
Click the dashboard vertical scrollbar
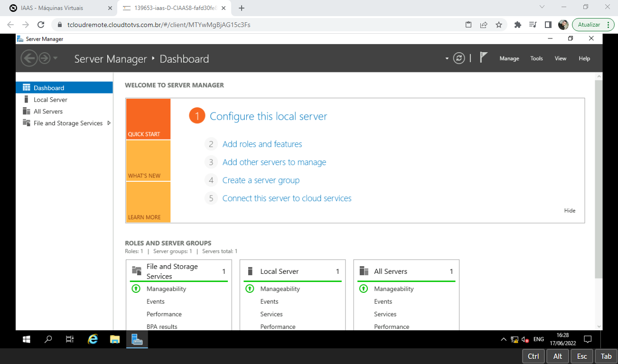(x=599, y=179)
